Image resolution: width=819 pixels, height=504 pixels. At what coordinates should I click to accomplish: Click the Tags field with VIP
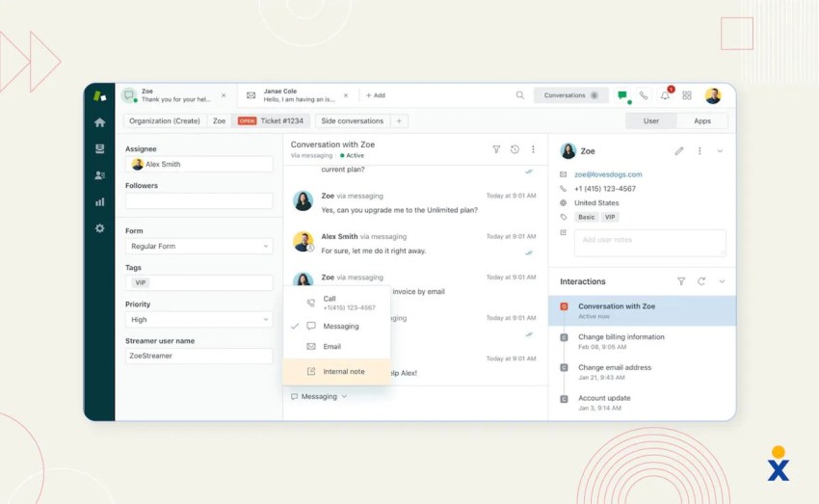(x=199, y=283)
